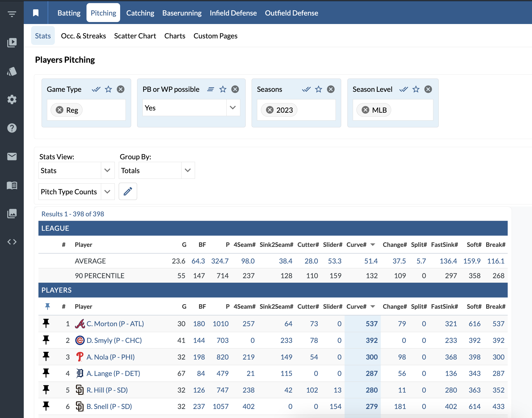Switch to the Catching tab
Screen dimensions: 532x418
click(140, 13)
